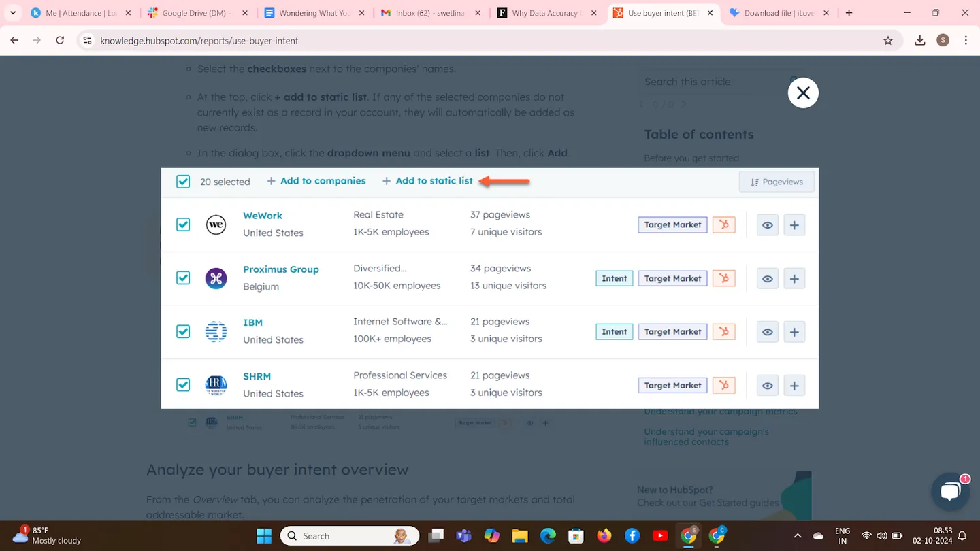Uncheck the Proximus Group row checkbox

click(x=183, y=278)
